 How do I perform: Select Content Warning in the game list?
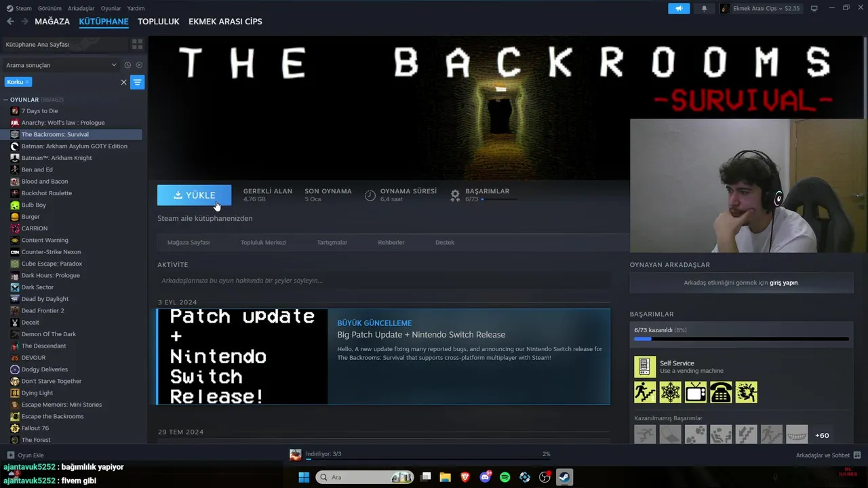tap(45, 240)
